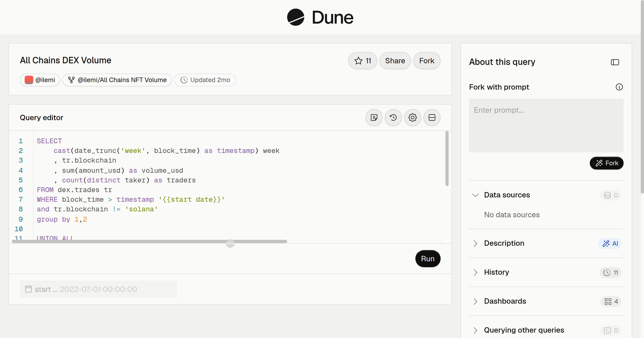Click the Fork with prompt info icon

click(x=619, y=87)
